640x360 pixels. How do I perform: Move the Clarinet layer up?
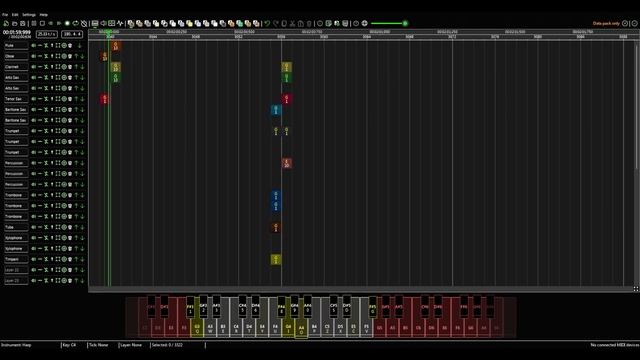pyautogui.click(x=76, y=67)
